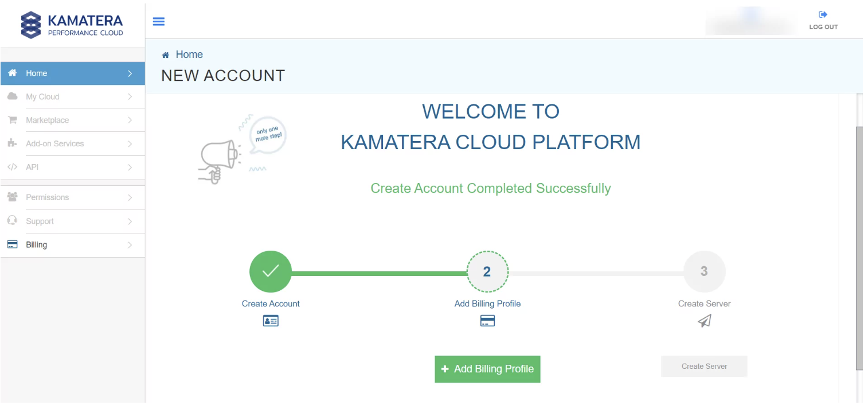
Task: Click the paper plane icon under Create Server
Action: tap(705, 321)
